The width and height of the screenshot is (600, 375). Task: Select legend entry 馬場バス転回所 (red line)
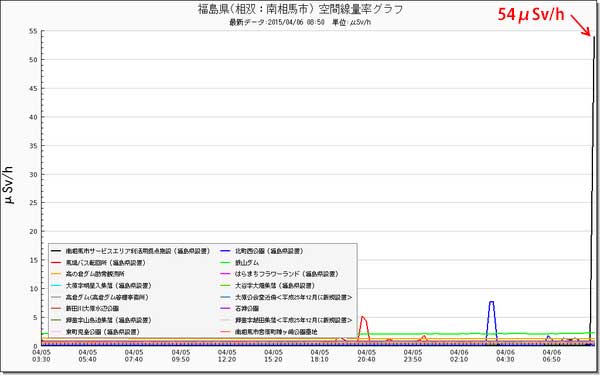[106, 262]
